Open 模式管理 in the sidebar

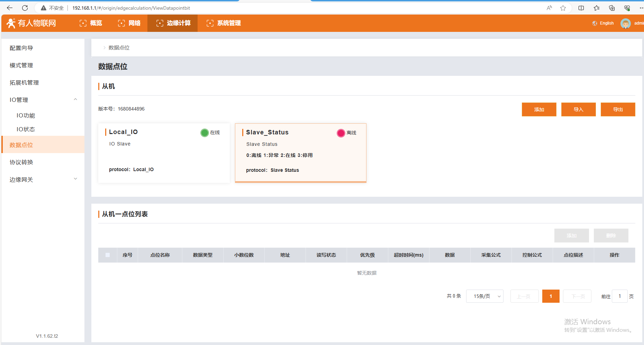coord(43,65)
